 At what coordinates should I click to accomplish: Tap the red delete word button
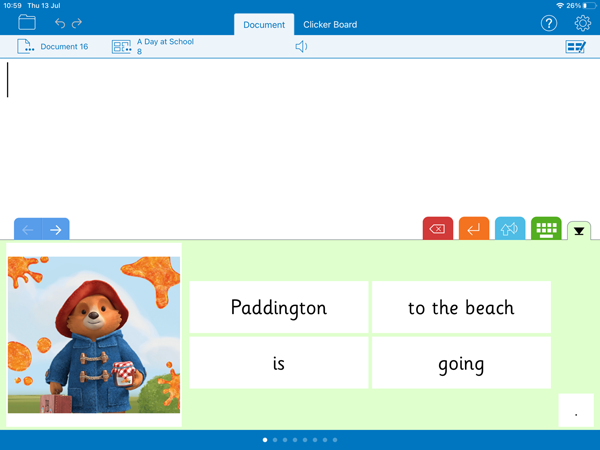pos(438,229)
